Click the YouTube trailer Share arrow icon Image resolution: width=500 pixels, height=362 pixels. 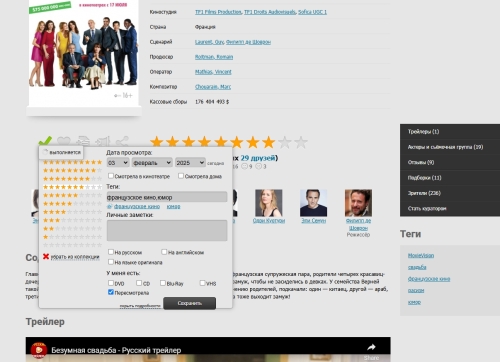371,347
